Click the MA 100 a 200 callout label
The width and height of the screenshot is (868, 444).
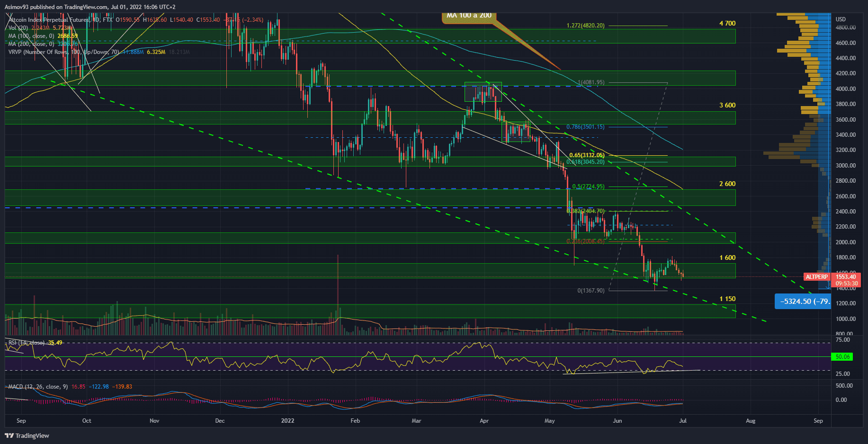point(469,16)
